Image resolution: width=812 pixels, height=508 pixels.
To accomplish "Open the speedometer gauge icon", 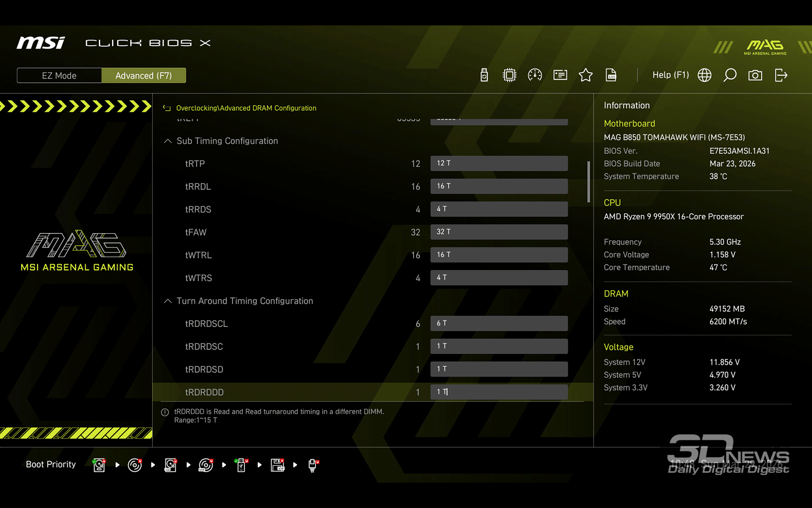I will pyautogui.click(x=535, y=75).
